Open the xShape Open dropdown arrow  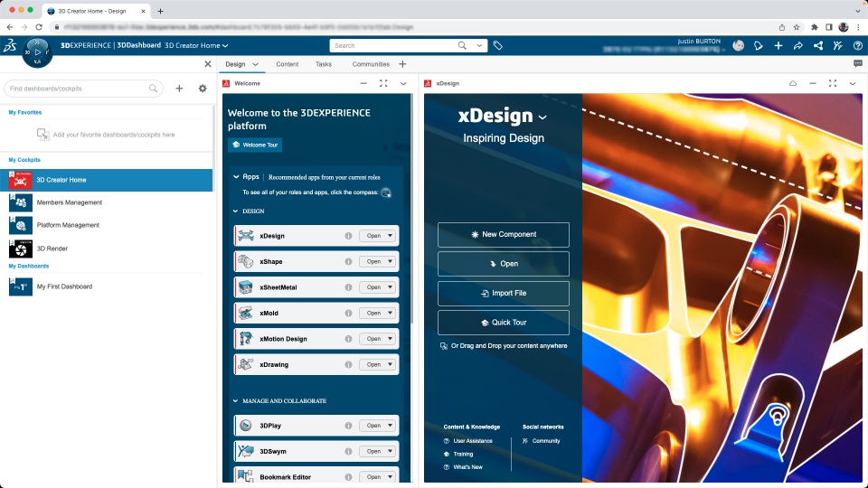(x=391, y=262)
